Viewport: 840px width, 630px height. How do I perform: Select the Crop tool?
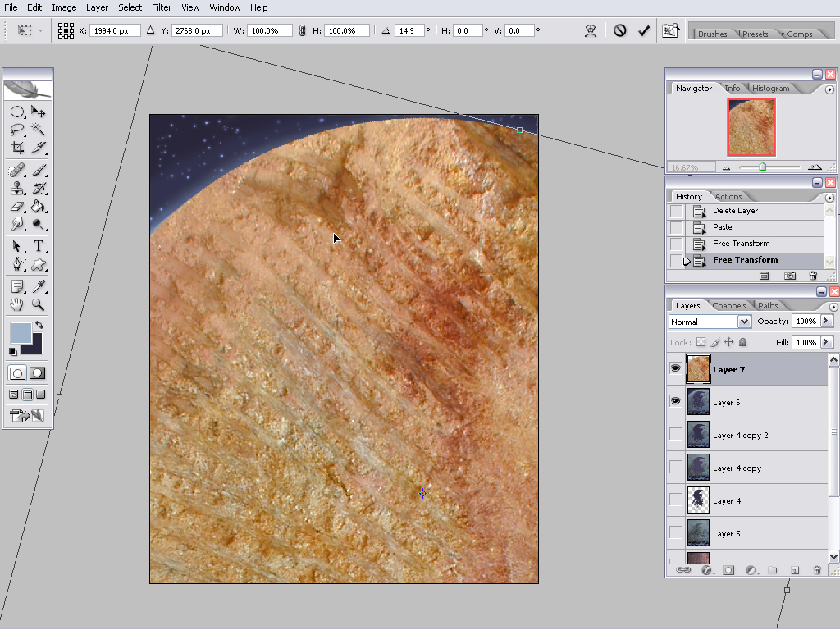coord(17,148)
